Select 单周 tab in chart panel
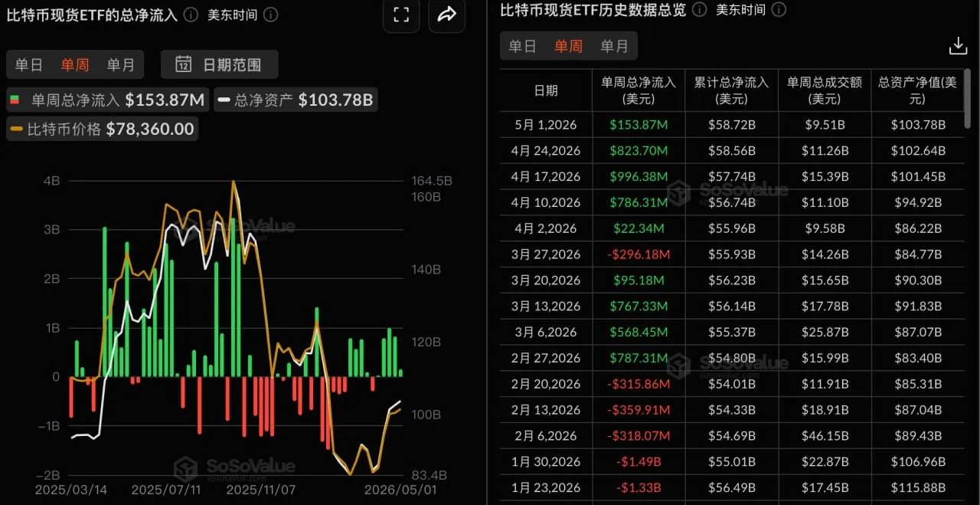The height and width of the screenshot is (505, 980). pos(75,65)
